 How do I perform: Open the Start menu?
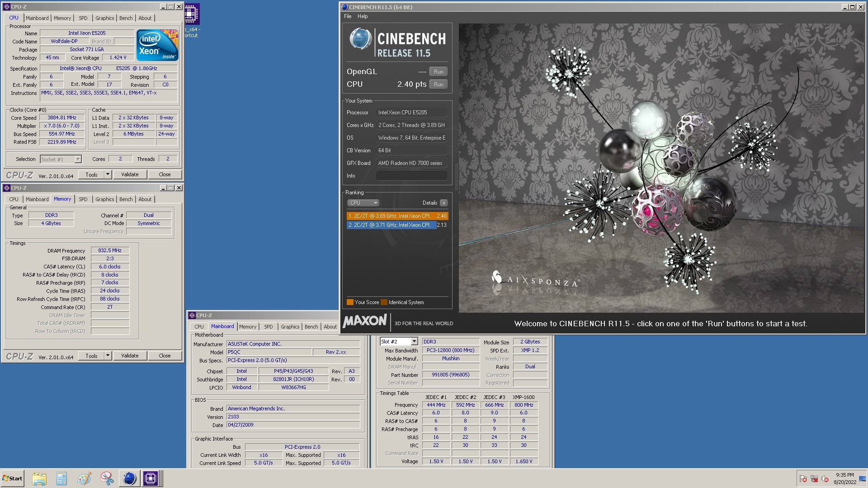click(x=12, y=479)
